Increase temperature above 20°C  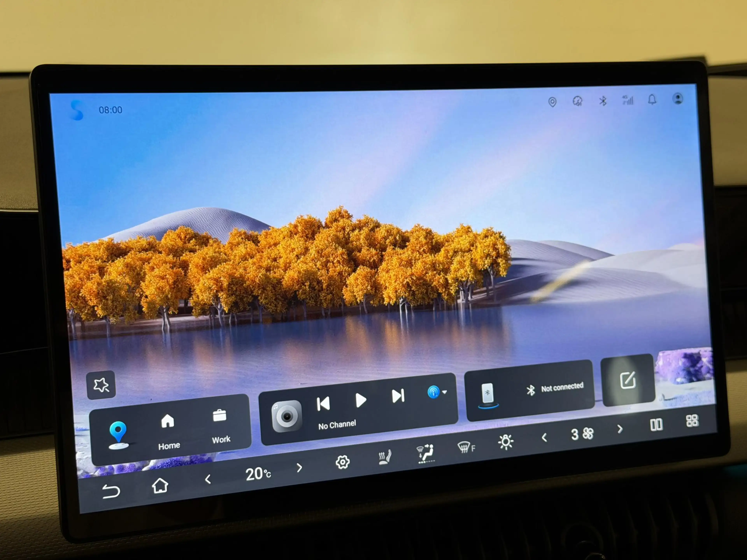[x=299, y=468]
